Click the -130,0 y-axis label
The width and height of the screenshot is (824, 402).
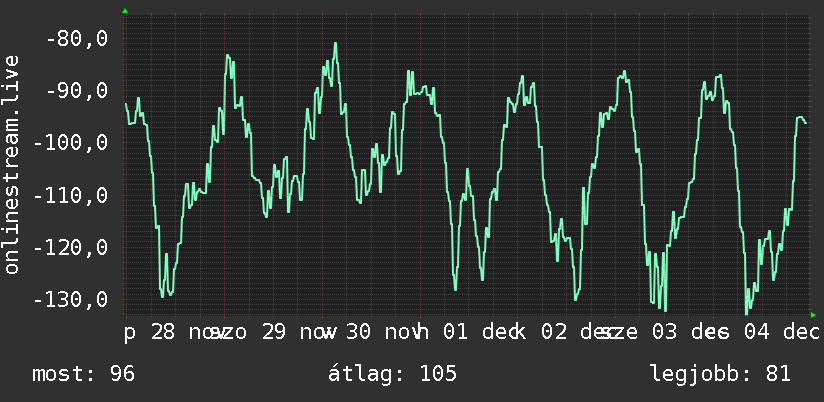click(71, 300)
